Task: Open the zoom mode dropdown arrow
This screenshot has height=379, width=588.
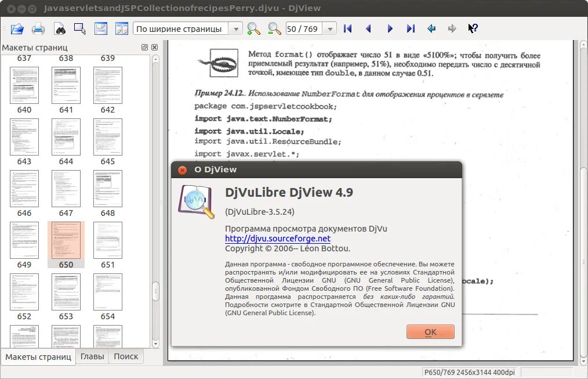Action: [236, 29]
